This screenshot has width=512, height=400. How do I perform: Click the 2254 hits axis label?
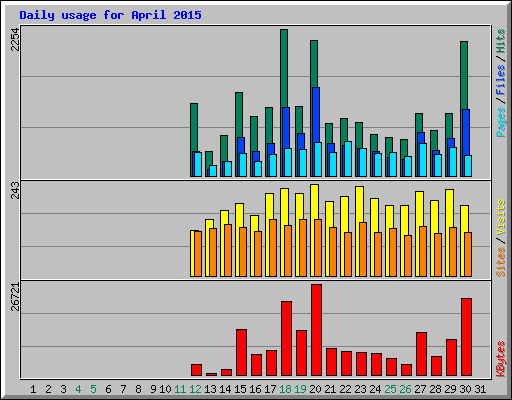pos(15,39)
